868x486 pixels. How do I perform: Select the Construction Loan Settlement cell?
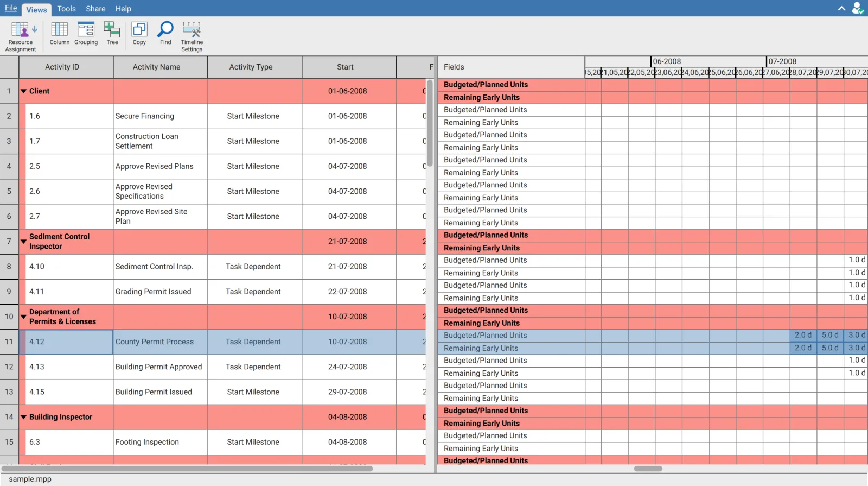point(160,141)
